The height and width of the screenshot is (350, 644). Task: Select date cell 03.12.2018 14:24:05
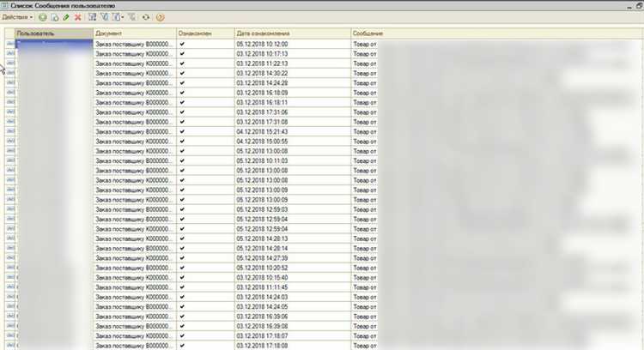tap(293, 307)
